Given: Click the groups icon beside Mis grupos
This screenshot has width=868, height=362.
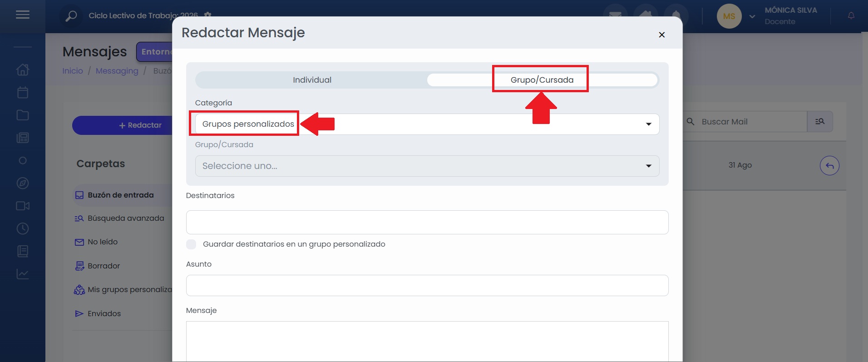Looking at the screenshot, I should point(79,290).
